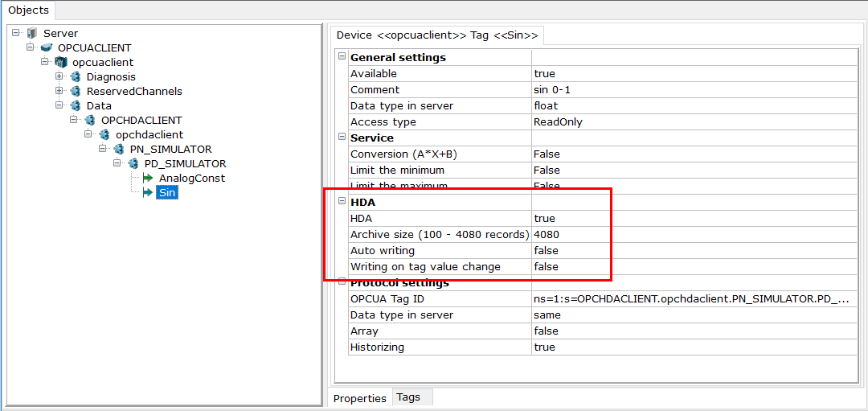Image resolution: width=868 pixels, height=411 pixels.
Task: Click the OPCHDACLIENT group icon
Action: 90,120
